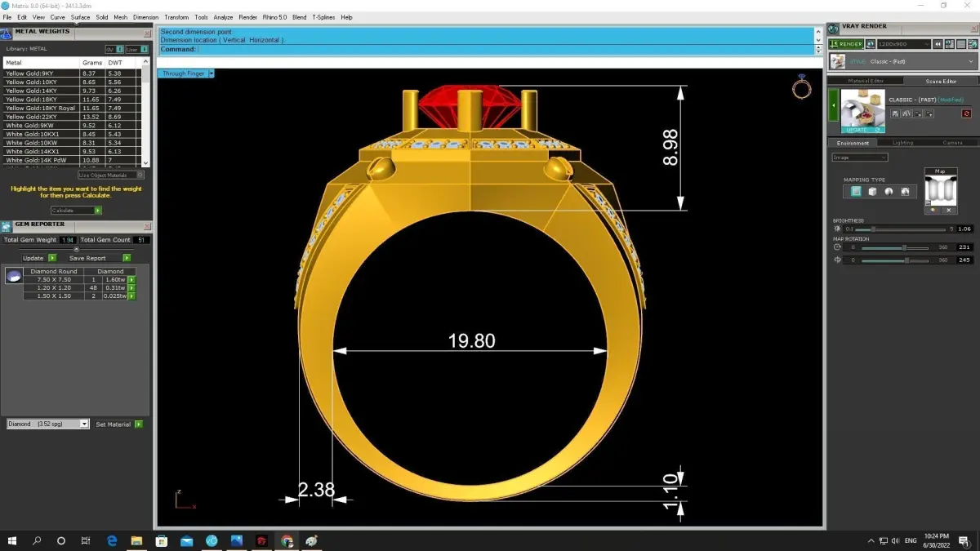
Task: Close the Metal Weights panel
Action: click(147, 33)
